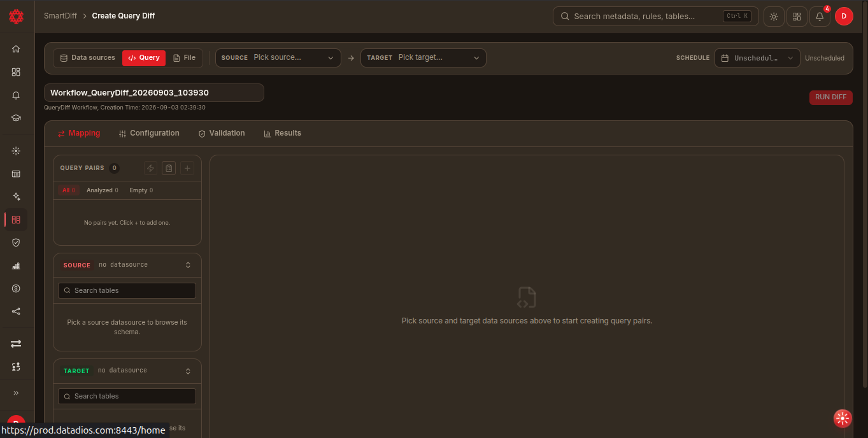Filter query pairs by Empty
Image resolution: width=868 pixels, height=438 pixels.
coord(141,190)
